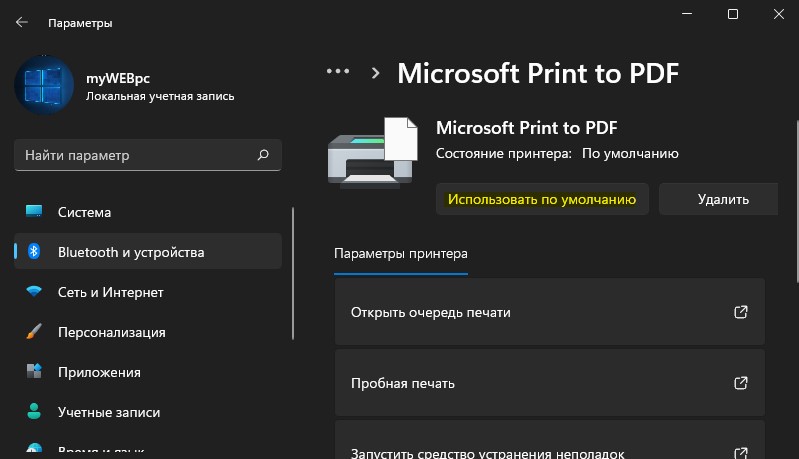The width and height of the screenshot is (799, 459).
Task: Click external link icon for Пробная печать
Action: (x=740, y=383)
